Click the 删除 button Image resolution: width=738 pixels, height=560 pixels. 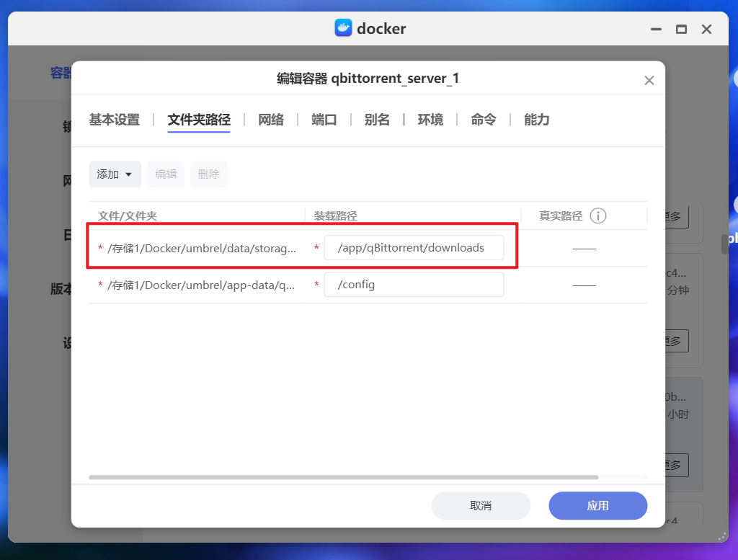[208, 174]
